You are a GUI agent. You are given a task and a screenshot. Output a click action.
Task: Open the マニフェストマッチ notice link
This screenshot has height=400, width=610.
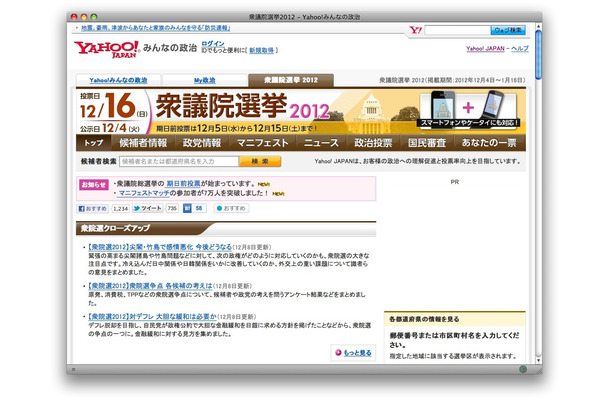144,193
